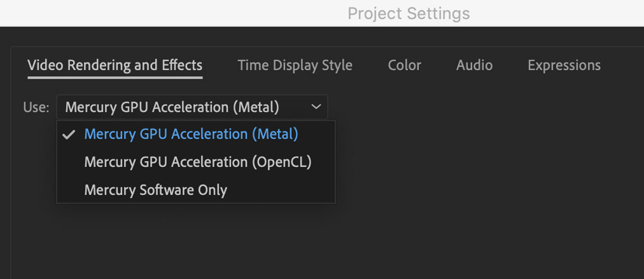Open the Use renderer combo box
The height and width of the screenshot is (279, 644).
click(192, 107)
